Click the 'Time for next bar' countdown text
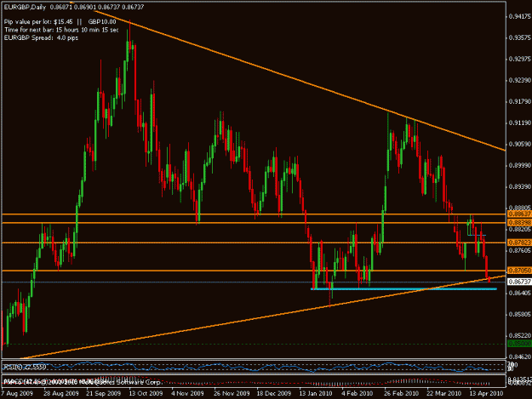This screenshot has width=532, height=399. coord(61,30)
